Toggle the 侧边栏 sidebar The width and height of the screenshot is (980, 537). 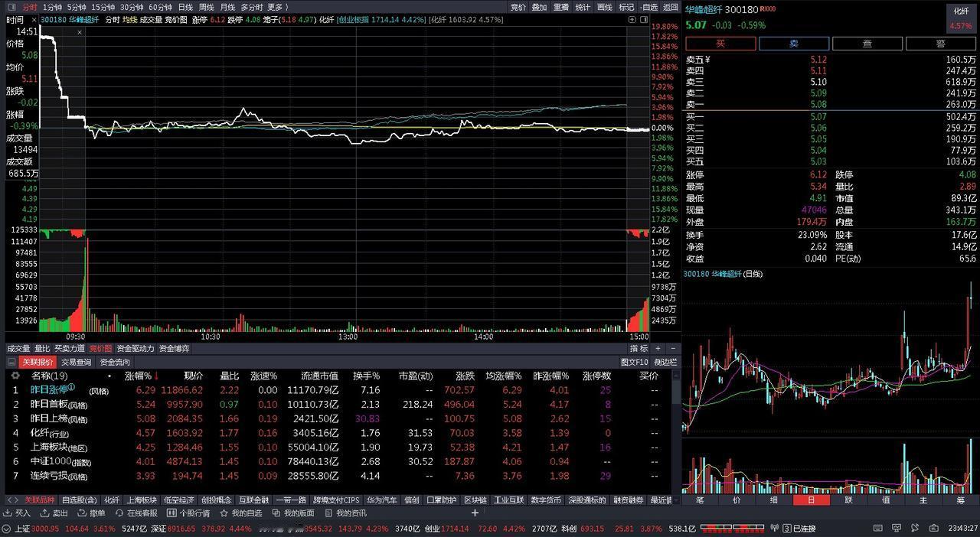point(665,362)
